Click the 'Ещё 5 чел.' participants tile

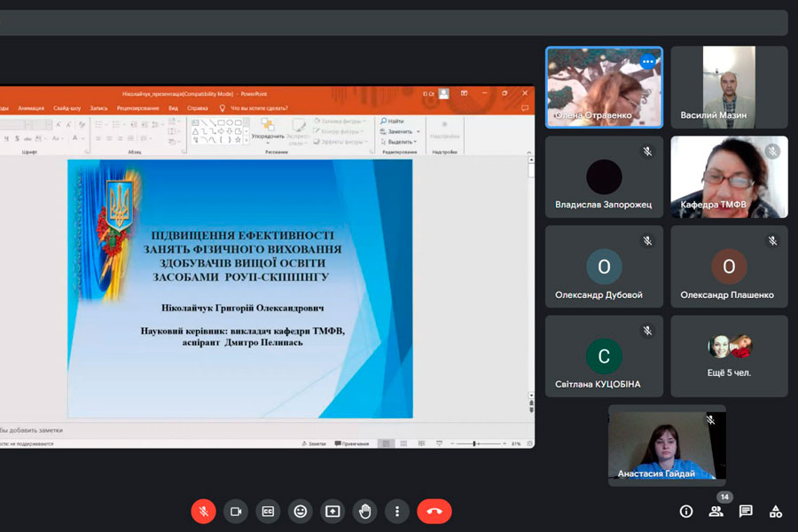(x=729, y=356)
